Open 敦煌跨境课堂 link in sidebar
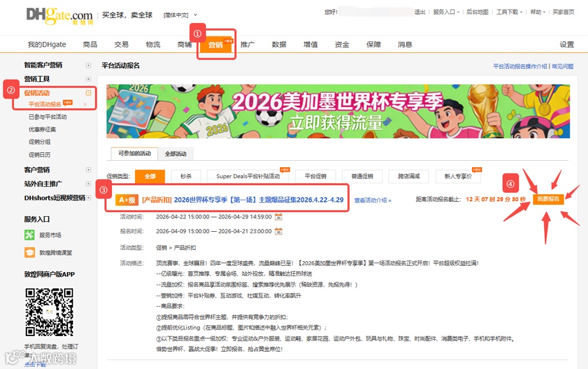 pos(56,253)
